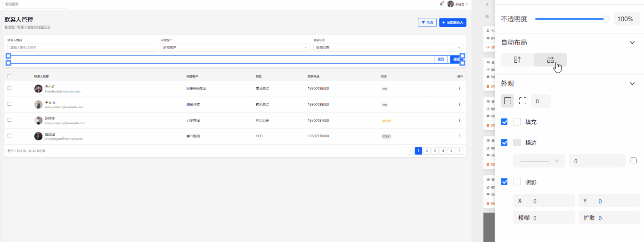Open the stroke line style dropdown

538,161
